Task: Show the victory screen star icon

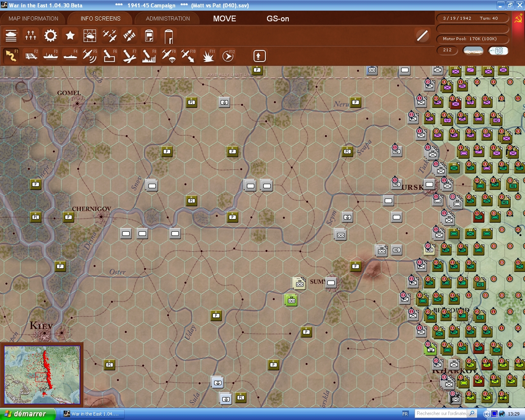Action: click(x=70, y=36)
